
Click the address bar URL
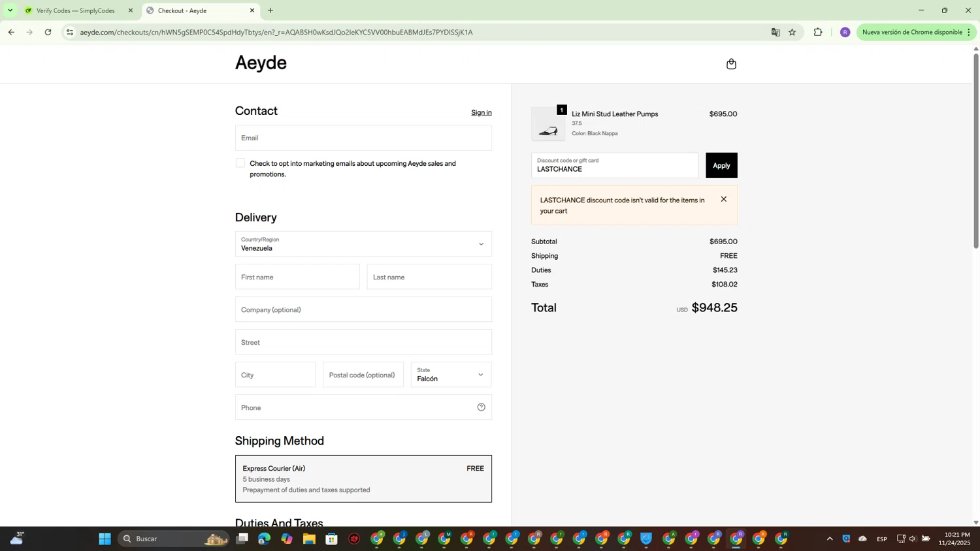pos(276,32)
